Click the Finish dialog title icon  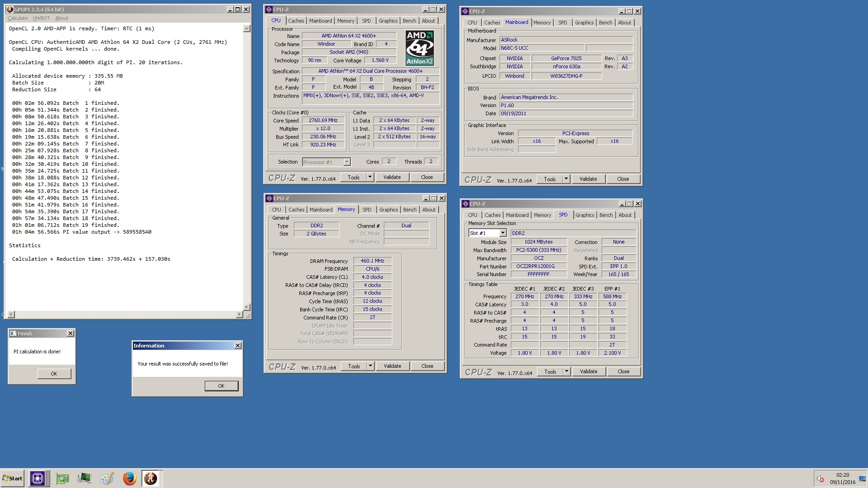tap(13, 333)
